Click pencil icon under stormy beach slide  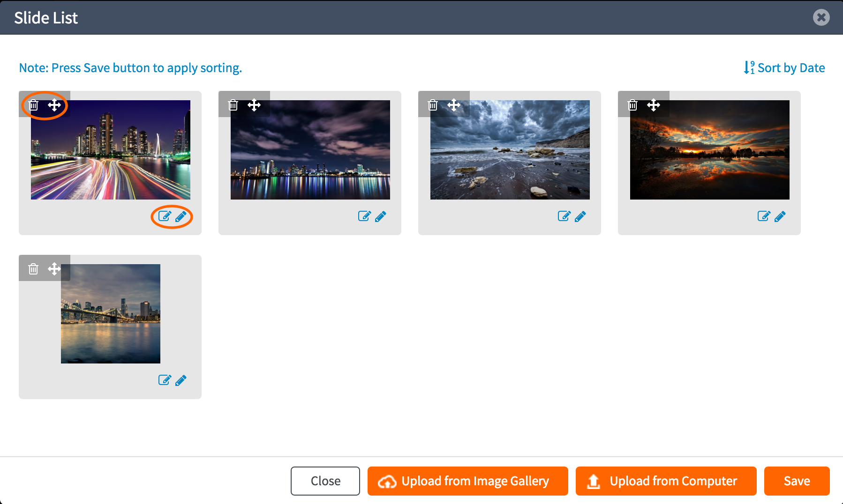[580, 216]
